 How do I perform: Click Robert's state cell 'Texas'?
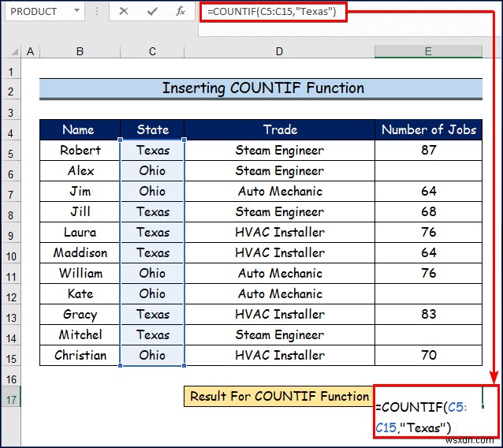pos(152,150)
